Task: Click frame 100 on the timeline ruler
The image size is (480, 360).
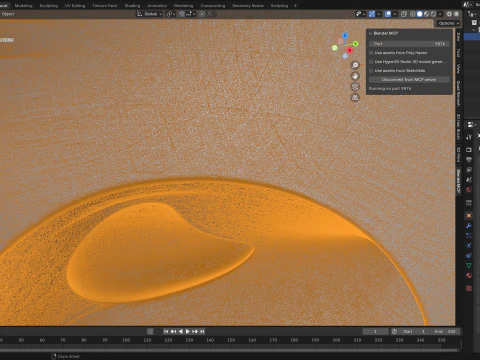Action: [126, 340]
